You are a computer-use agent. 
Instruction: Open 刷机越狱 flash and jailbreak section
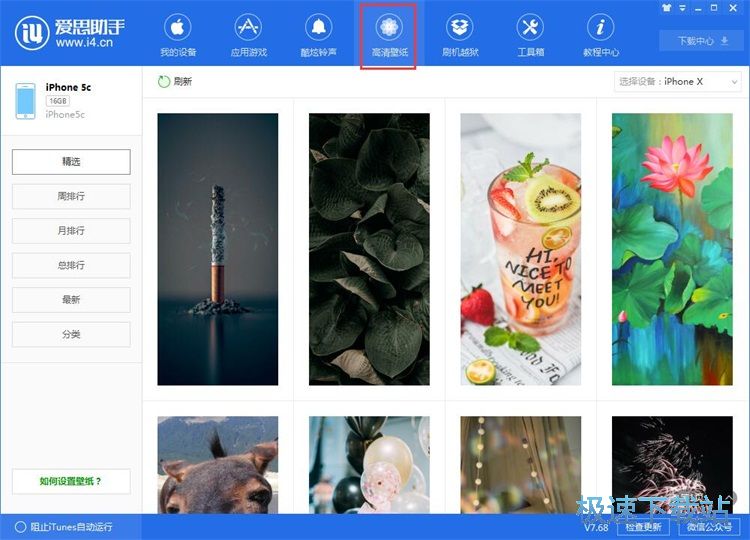pos(460,36)
